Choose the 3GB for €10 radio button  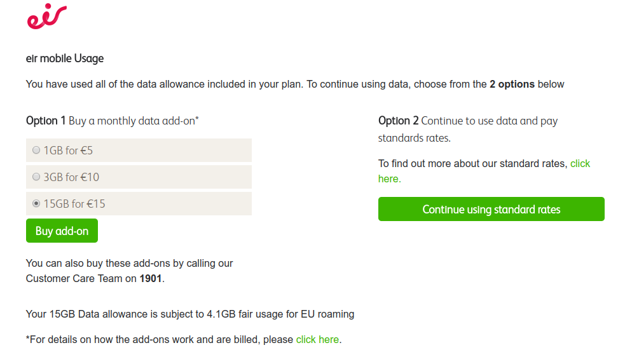coord(36,177)
